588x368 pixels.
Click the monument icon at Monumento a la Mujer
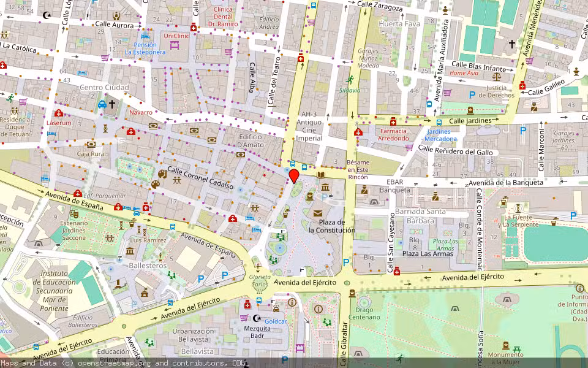coord(505,345)
